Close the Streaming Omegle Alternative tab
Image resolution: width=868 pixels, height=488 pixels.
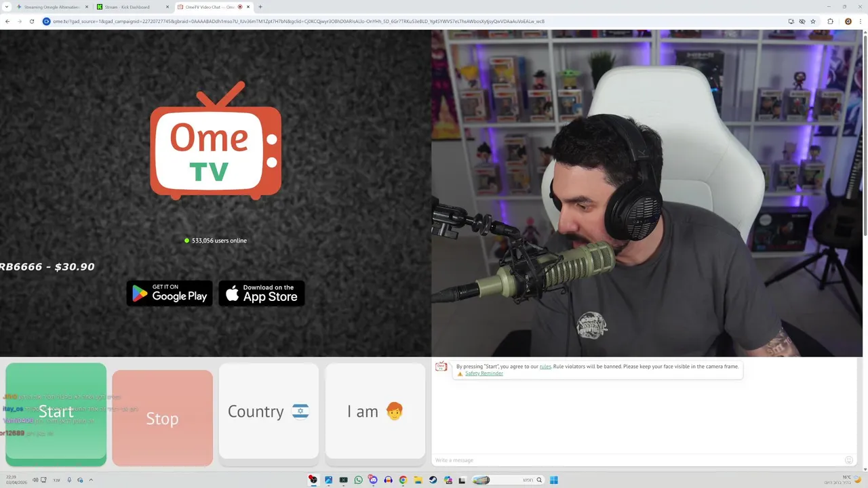pyautogui.click(x=87, y=7)
